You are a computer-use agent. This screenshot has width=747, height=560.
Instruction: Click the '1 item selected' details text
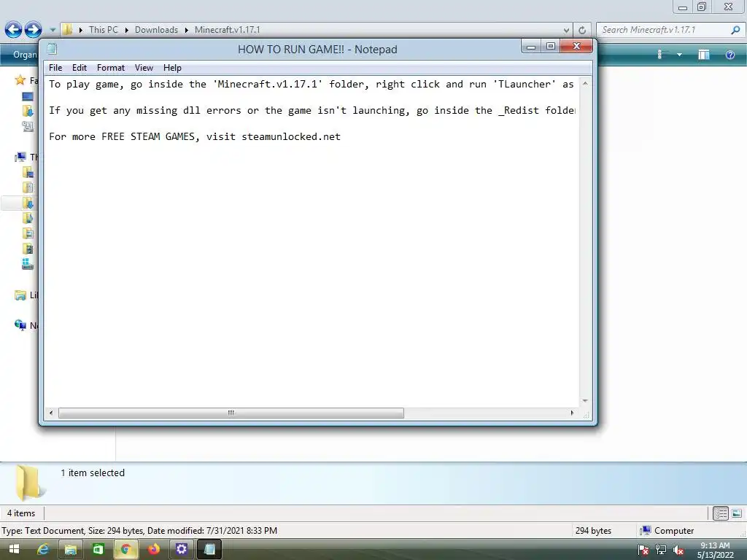click(x=93, y=472)
